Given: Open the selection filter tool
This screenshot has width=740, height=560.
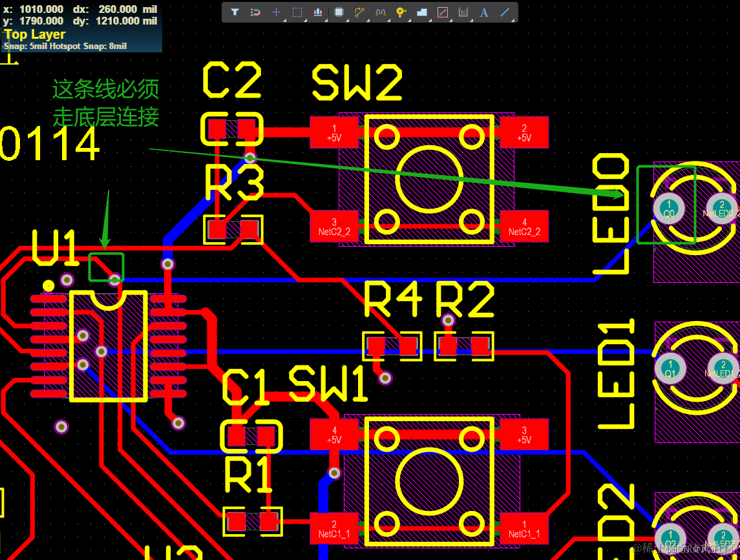Looking at the screenshot, I should pyautogui.click(x=235, y=12).
